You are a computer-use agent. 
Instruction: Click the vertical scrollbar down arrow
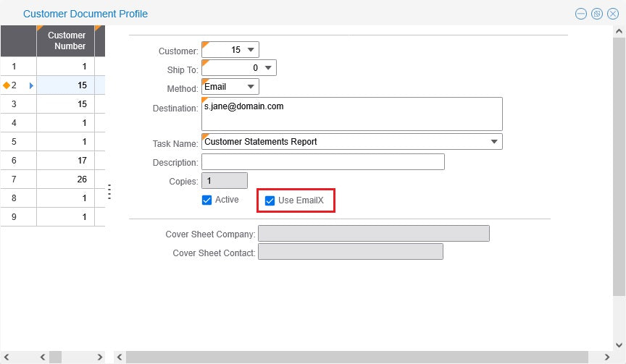click(x=619, y=344)
